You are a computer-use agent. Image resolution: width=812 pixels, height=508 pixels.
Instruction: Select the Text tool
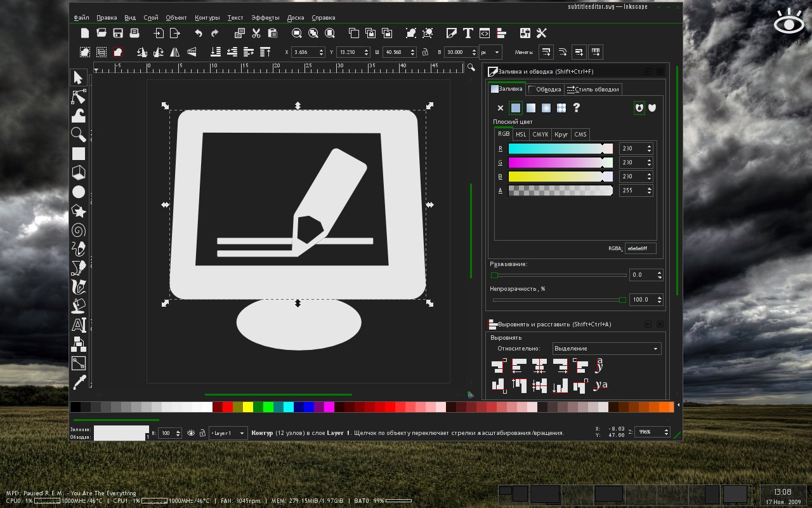pyautogui.click(x=79, y=325)
